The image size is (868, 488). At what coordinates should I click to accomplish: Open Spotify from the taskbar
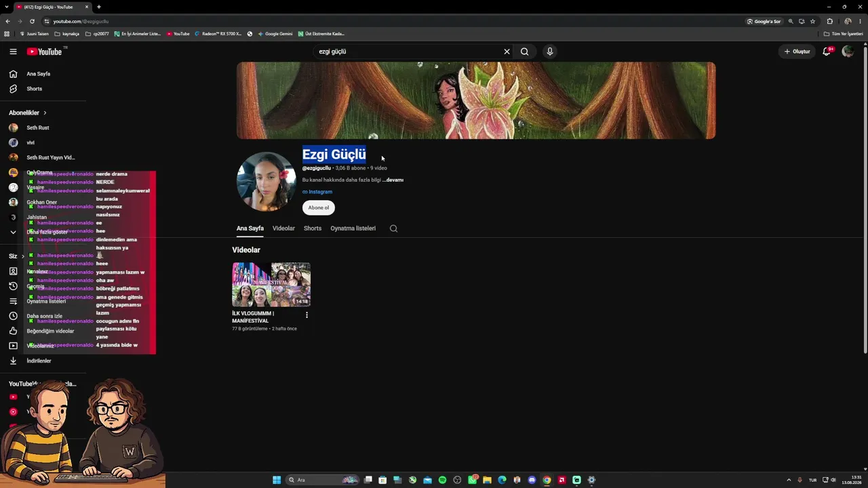[x=442, y=480]
